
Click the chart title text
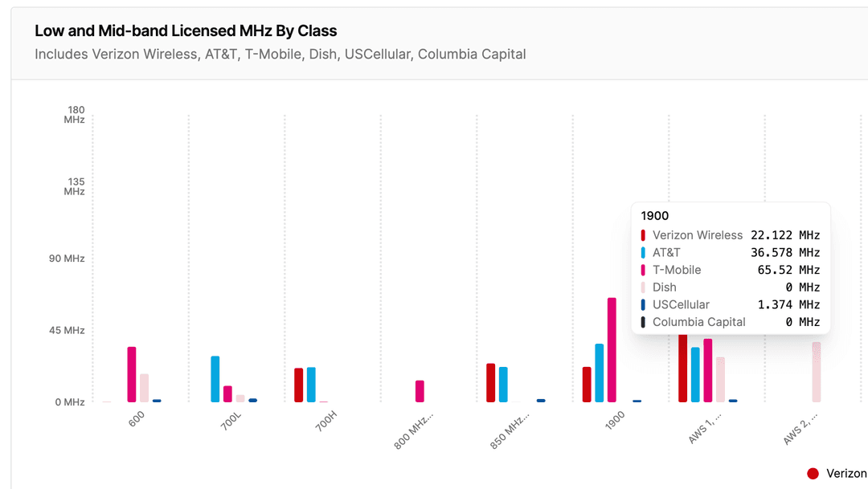click(x=186, y=31)
